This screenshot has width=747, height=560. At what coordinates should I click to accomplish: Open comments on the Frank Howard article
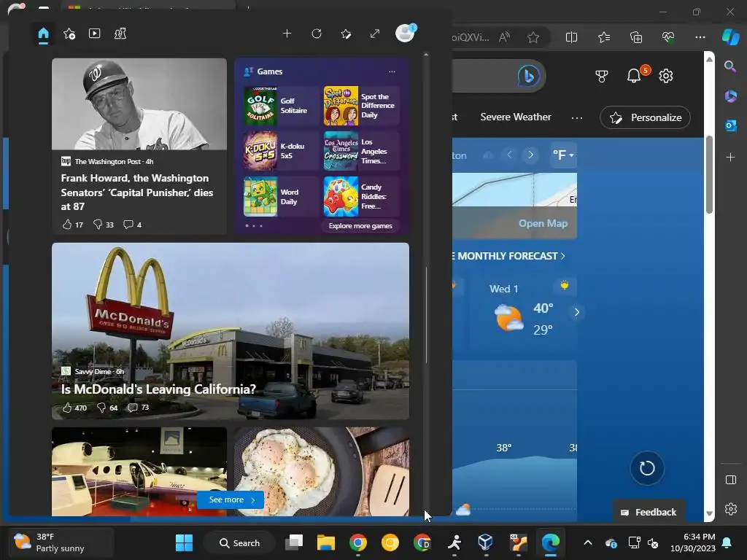133,225
